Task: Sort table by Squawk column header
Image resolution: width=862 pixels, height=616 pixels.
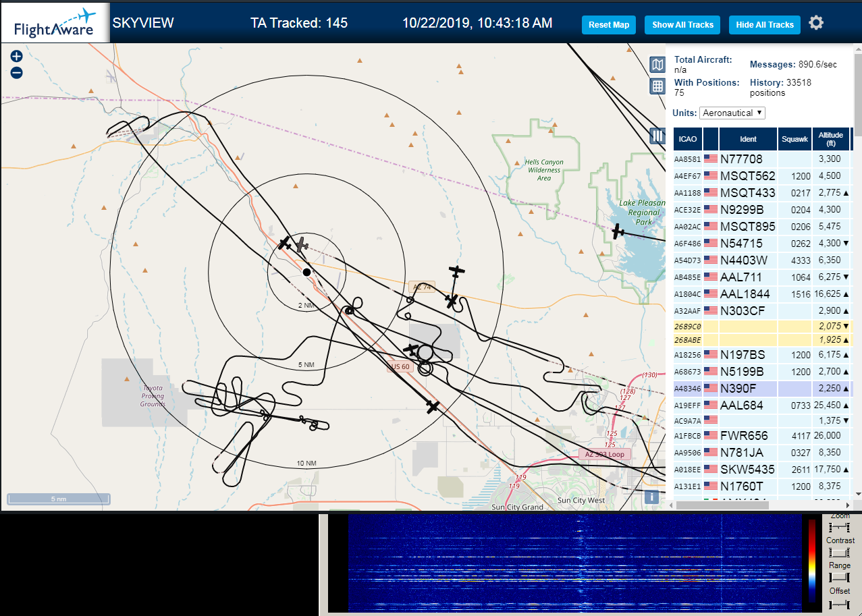Action: [794, 139]
